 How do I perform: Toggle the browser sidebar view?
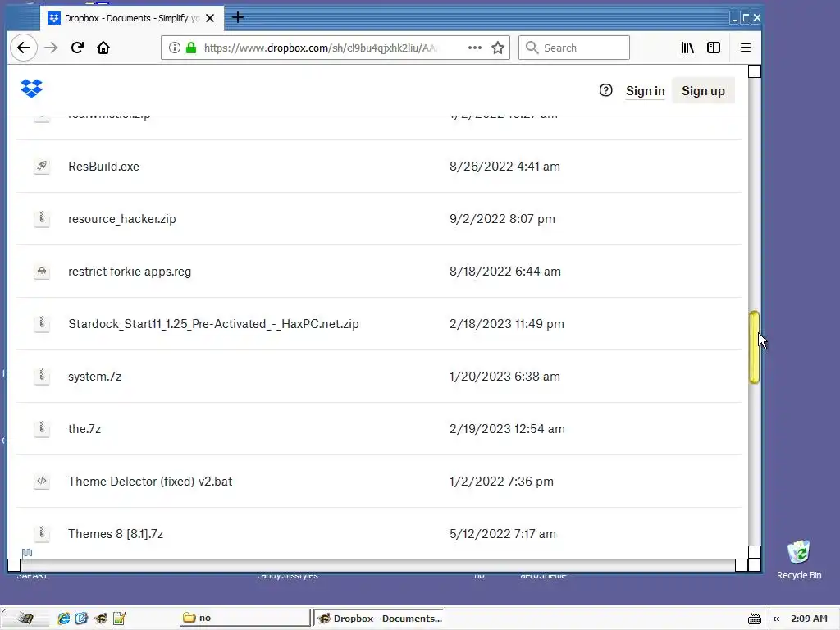714,48
